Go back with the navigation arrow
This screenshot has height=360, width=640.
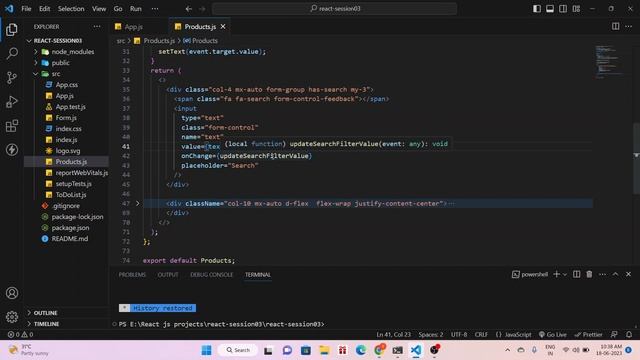pyautogui.click(x=189, y=9)
